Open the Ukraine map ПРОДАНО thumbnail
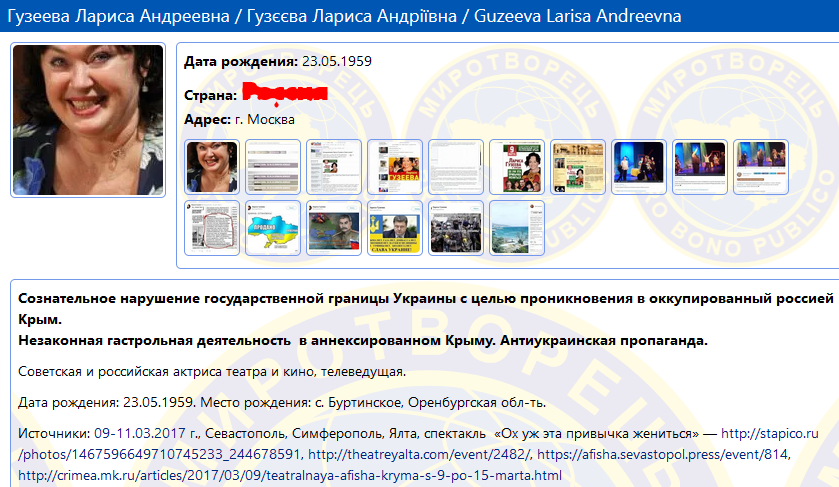Image resolution: width=839 pixels, height=487 pixels. [273, 228]
